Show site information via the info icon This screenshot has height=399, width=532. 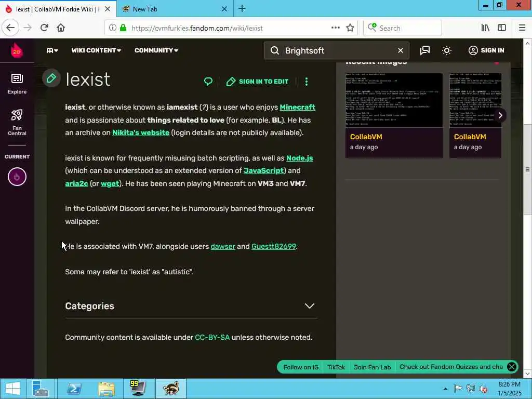pos(112,28)
